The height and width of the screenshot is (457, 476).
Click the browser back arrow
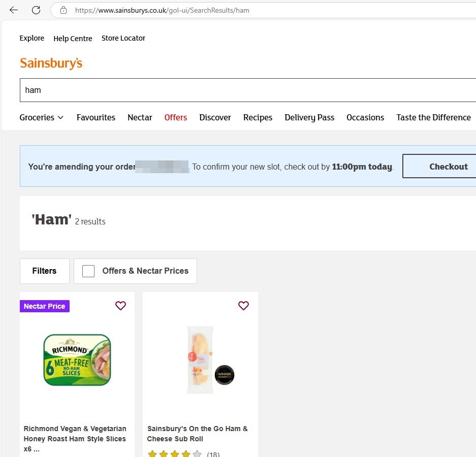[x=14, y=10]
